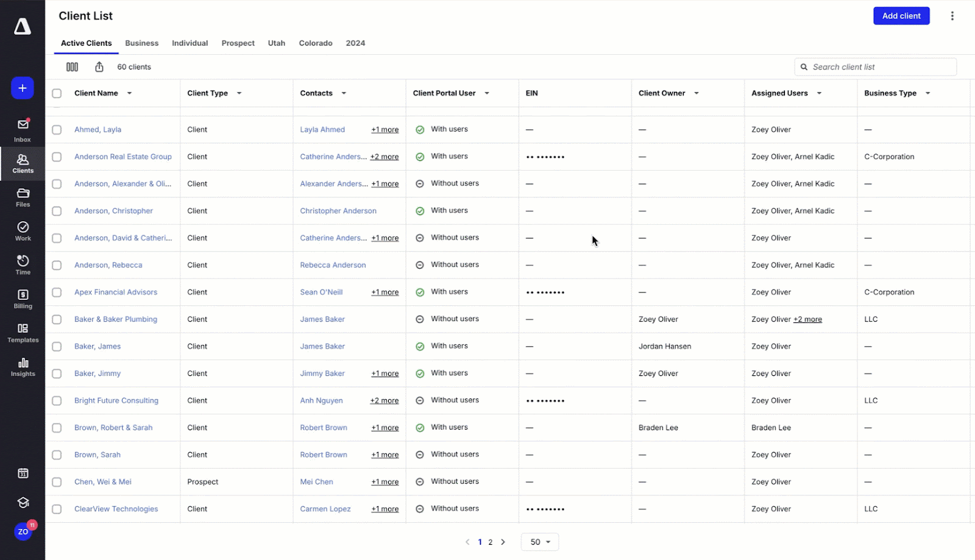This screenshot has width=975, height=560.
Task: Select the checkbox for Ahmed, Layla
Action: 57,130
